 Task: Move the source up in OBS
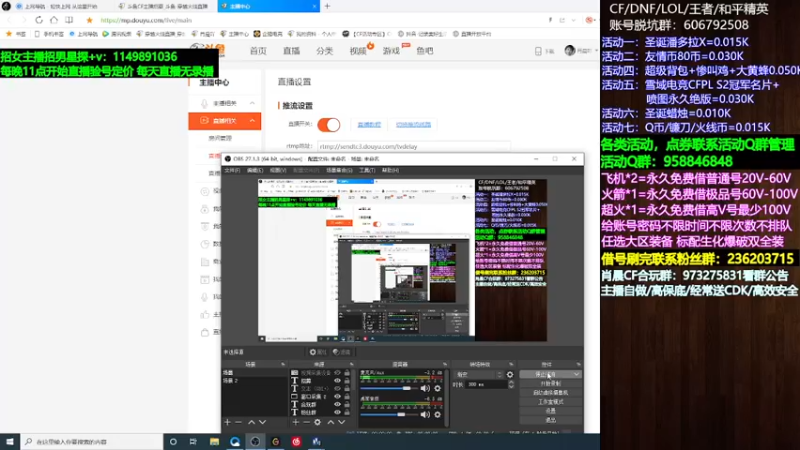[331, 422]
